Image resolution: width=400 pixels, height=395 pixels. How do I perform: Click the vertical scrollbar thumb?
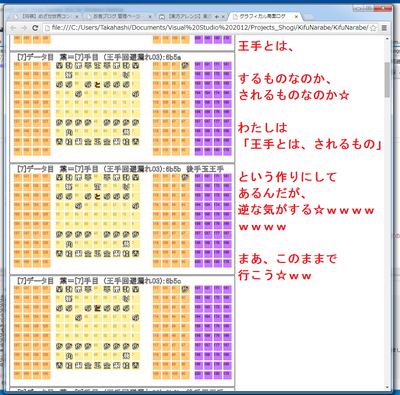387,79
